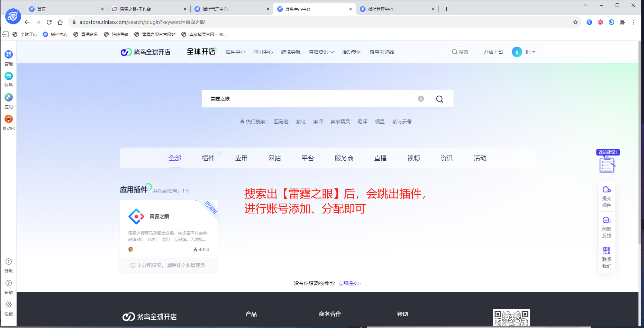Bookmark this page with star icon
Viewport: 644px width, 328px height.
[575, 22]
